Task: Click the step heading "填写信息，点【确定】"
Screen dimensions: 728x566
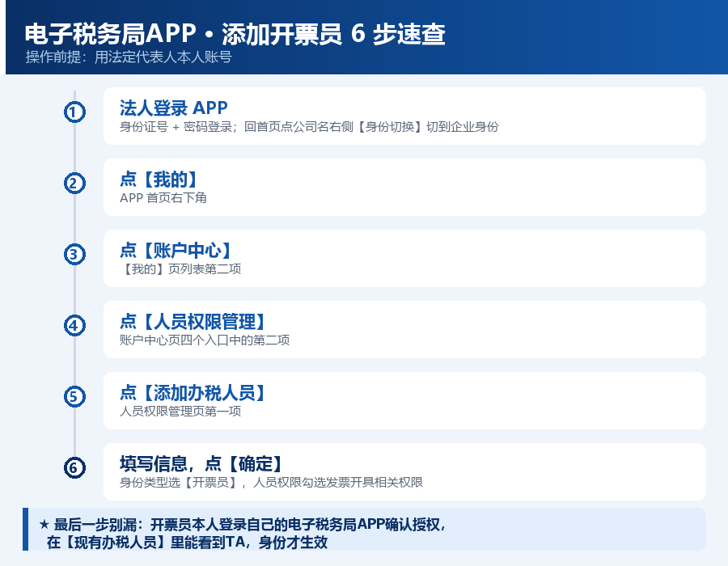Action: click(201, 463)
